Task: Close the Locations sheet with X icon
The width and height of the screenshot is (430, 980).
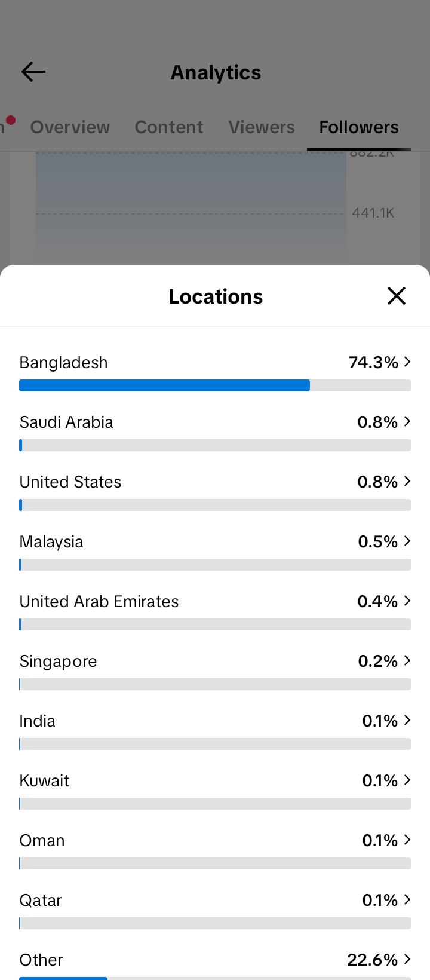Action: pyautogui.click(x=397, y=296)
